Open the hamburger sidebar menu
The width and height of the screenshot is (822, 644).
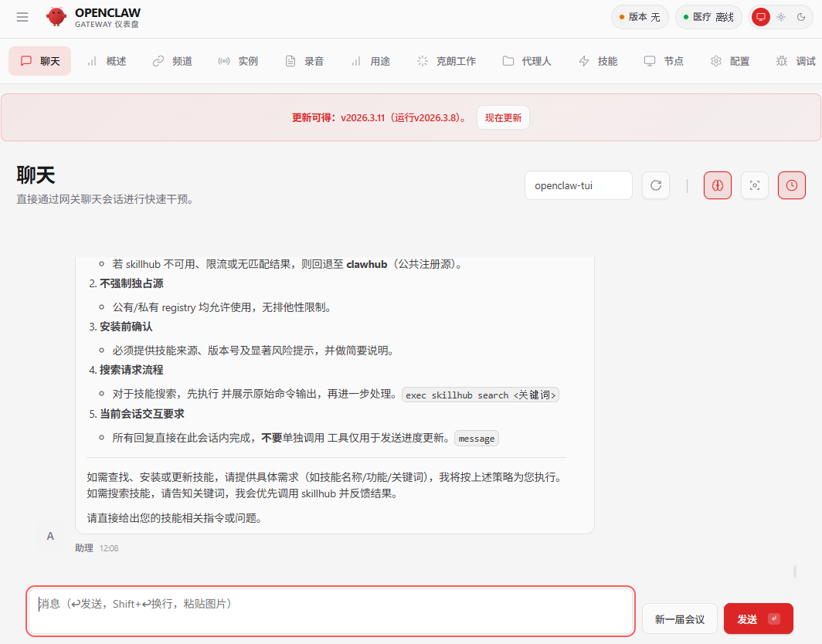pyautogui.click(x=22, y=17)
